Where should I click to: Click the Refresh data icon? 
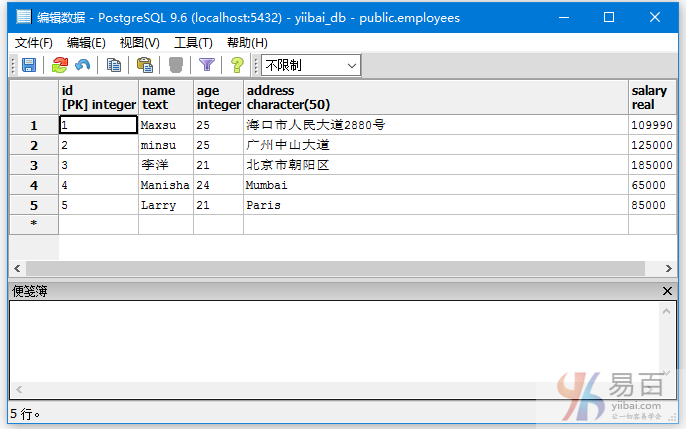pyautogui.click(x=60, y=65)
